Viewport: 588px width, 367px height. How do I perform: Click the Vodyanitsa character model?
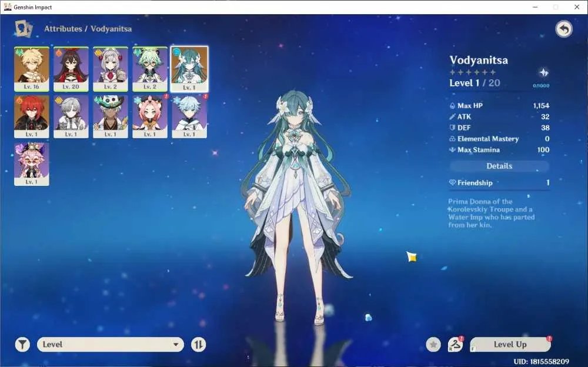[296, 206]
